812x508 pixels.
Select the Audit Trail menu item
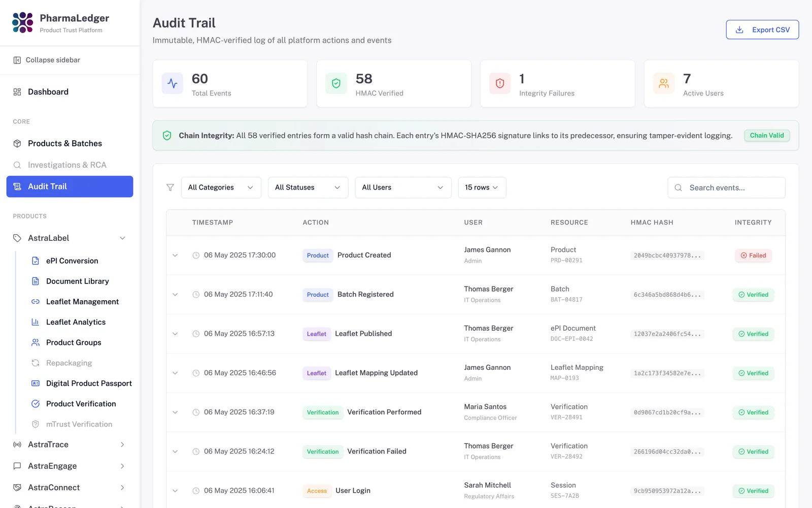point(70,186)
